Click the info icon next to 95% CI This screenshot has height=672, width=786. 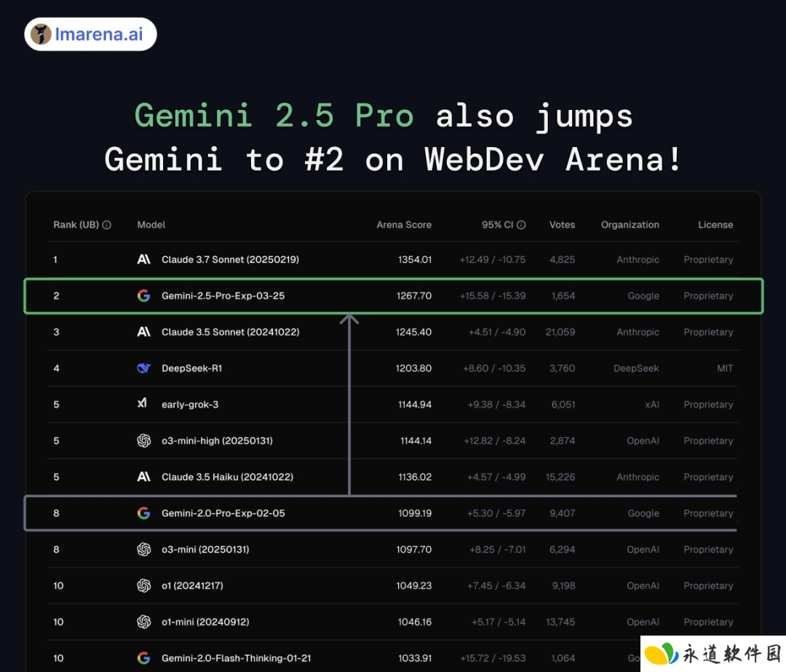[521, 225]
